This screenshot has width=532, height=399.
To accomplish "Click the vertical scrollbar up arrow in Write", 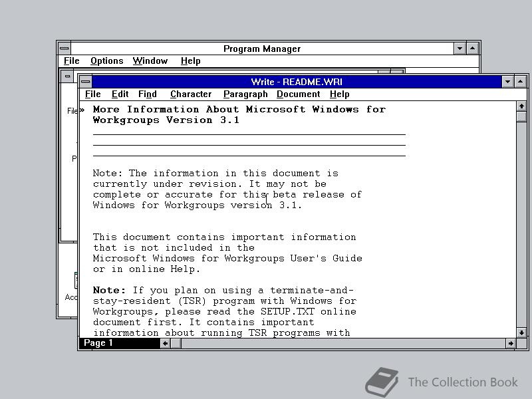I will (521, 106).
